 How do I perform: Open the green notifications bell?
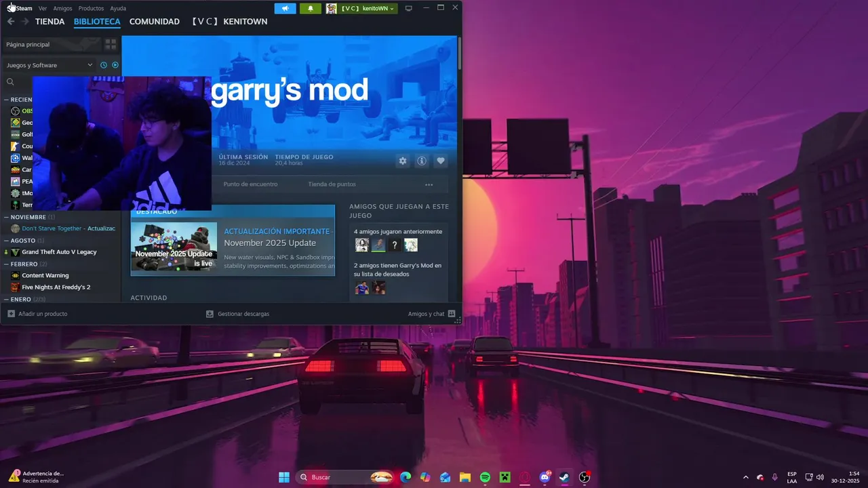tap(311, 8)
